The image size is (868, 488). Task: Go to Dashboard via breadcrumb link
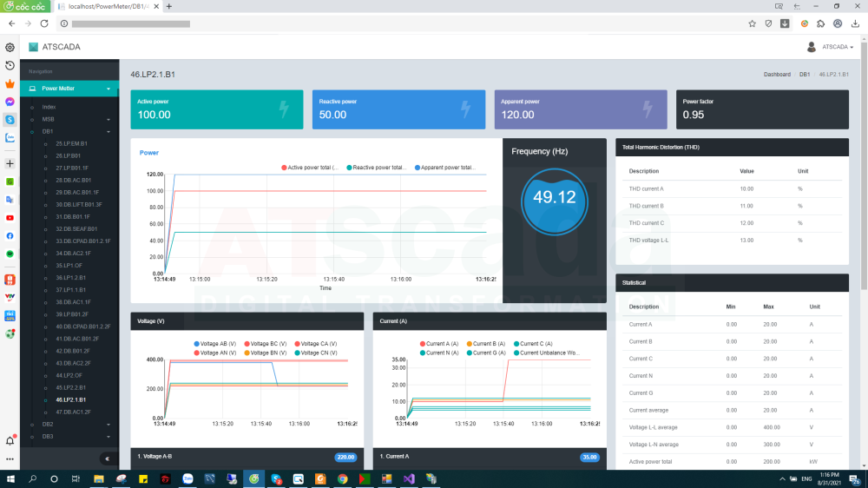click(x=777, y=75)
